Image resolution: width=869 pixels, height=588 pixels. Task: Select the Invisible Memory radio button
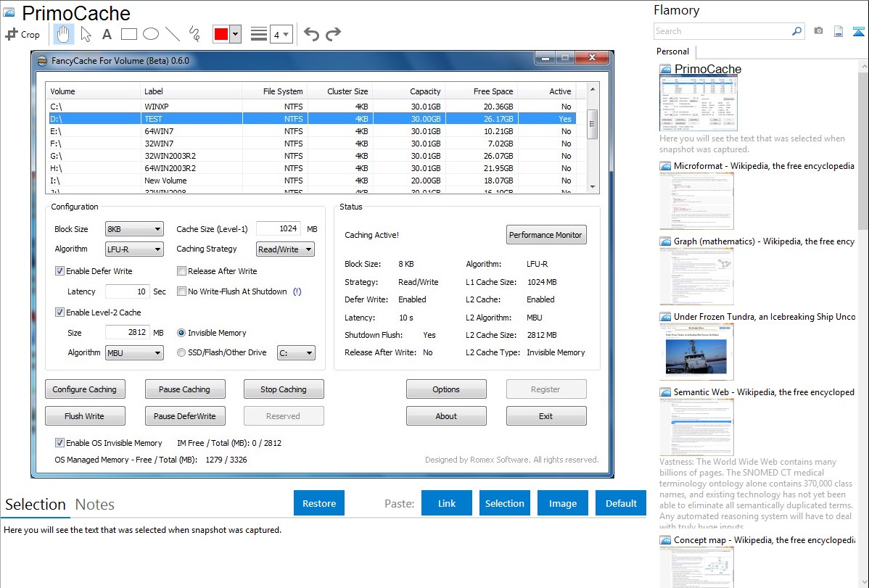pyautogui.click(x=181, y=333)
